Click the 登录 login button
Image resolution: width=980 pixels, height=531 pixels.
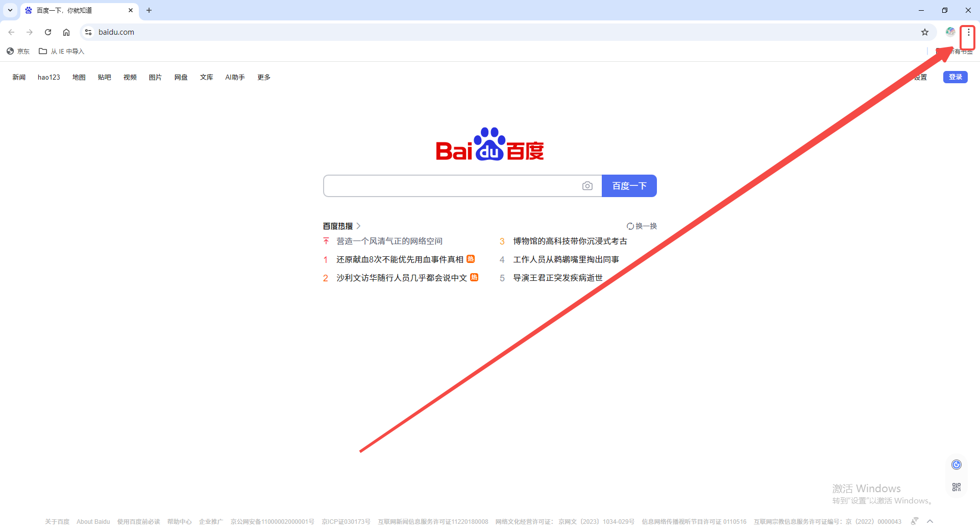[x=955, y=77]
